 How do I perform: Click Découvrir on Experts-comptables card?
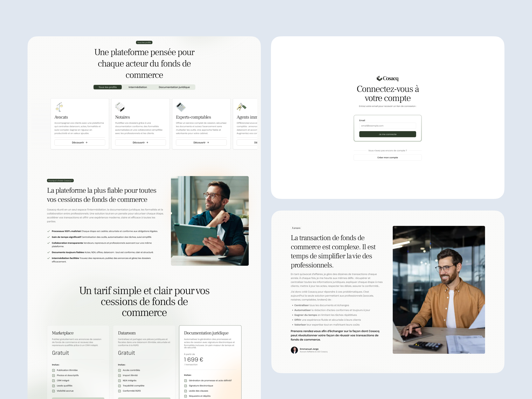[201, 143]
